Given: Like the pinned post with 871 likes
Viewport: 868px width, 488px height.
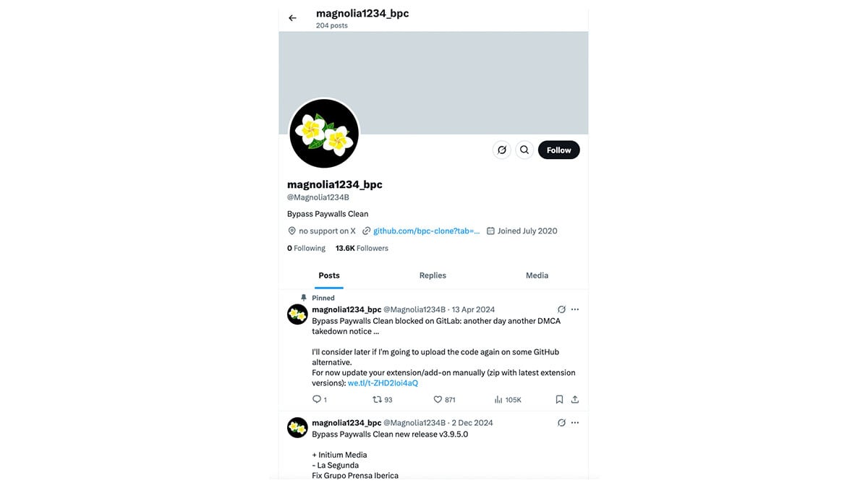Looking at the screenshot, I should pos(444,399).
